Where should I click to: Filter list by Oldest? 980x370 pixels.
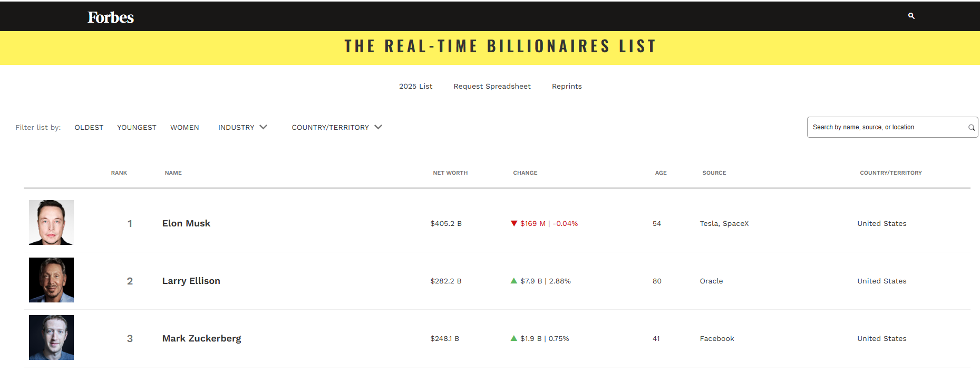coord(89,127)
